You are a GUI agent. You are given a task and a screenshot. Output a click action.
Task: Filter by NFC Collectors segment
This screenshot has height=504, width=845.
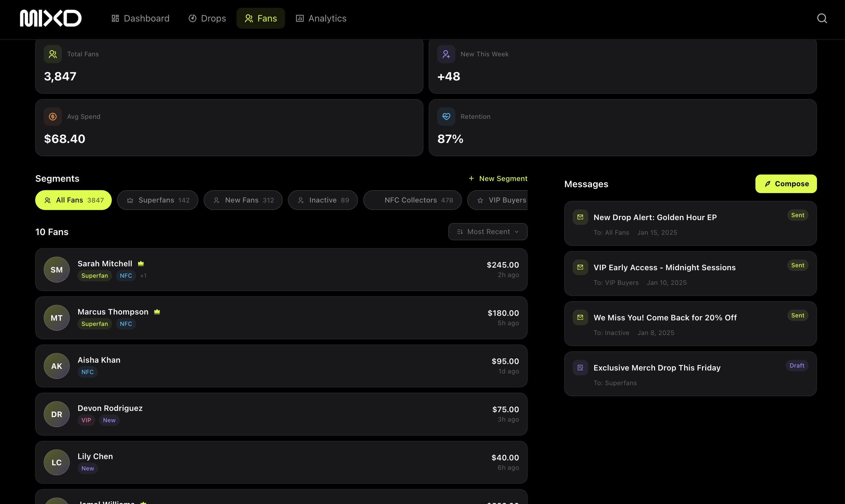(412, 200)
